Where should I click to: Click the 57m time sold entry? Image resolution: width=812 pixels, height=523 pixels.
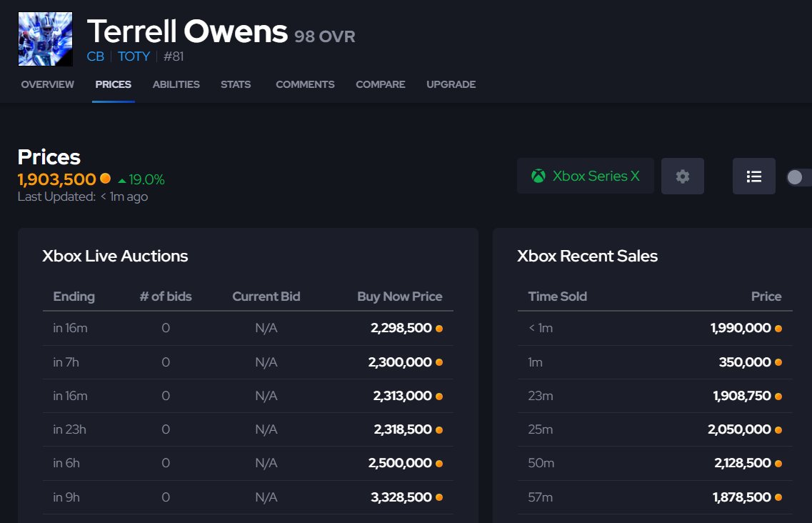(x=541, y=497)
